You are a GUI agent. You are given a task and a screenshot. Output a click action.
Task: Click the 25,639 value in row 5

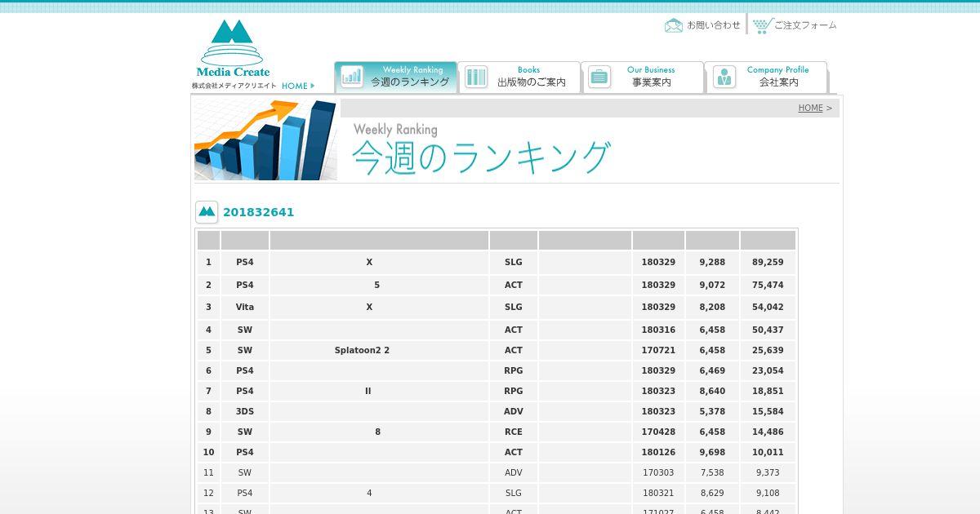pyautogui.click(x=768, y=350)
